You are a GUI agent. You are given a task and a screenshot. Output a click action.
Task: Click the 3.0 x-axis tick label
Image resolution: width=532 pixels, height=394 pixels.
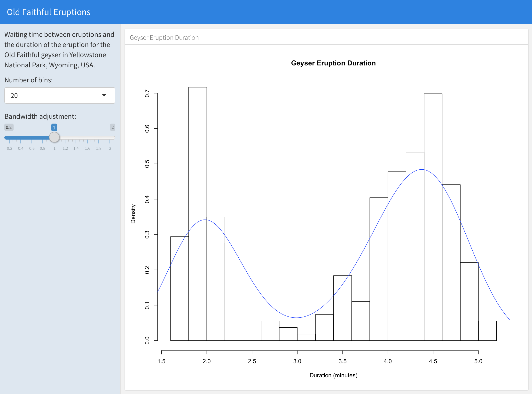click(x=297, y=361)
